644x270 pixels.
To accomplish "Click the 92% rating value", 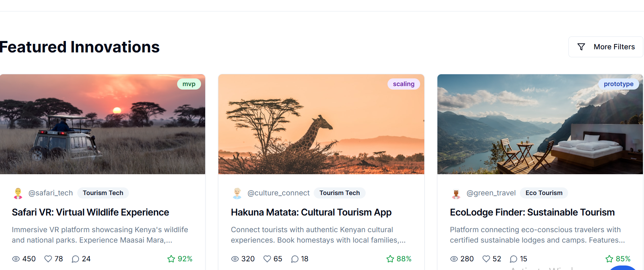I will pyautogui.click(x=185, y=259).
